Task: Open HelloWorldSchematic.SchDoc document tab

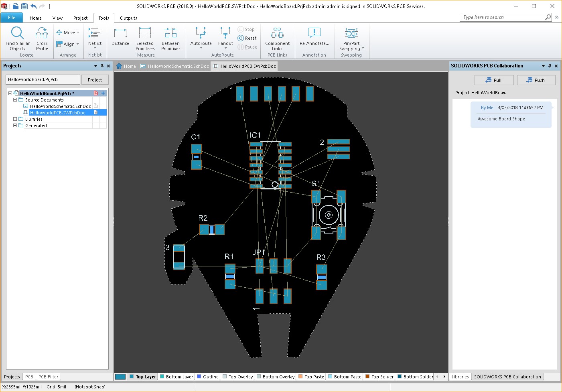Action: coord(175,66)
